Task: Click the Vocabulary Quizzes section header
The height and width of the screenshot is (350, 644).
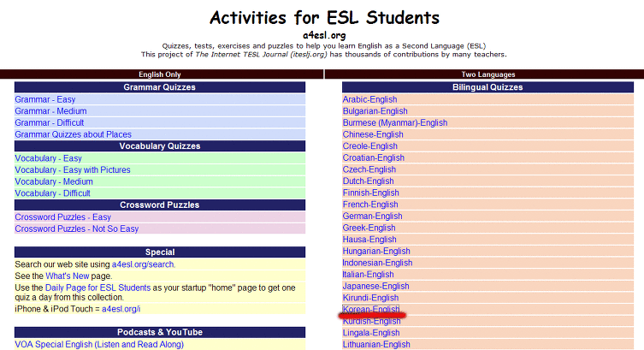Action: 160,145
